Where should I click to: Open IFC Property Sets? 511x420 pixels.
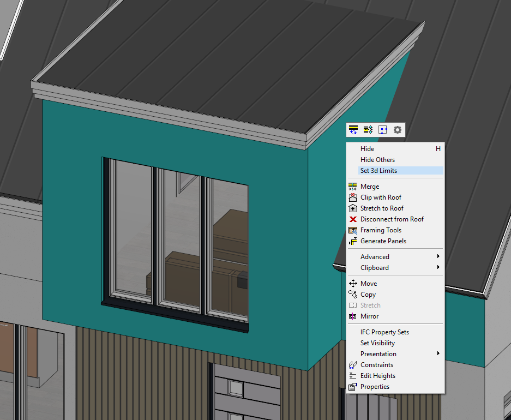point(384,332)
